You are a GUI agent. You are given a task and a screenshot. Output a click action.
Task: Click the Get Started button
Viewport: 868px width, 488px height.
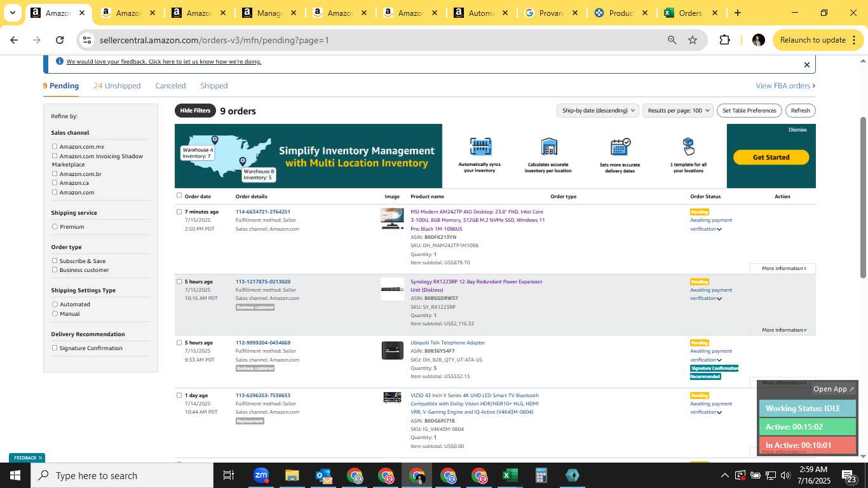771,157
